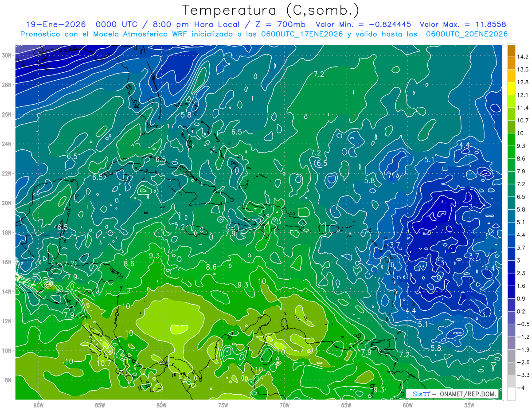The image size is (532, 411).
Task: Click the "10.7" contour label on the map
Action: 104,364
